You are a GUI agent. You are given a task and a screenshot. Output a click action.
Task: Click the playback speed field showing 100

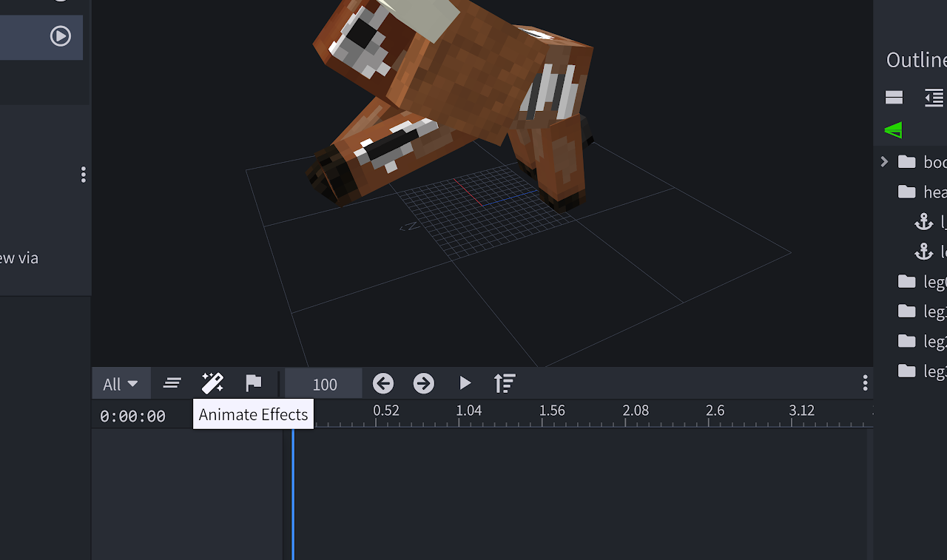click(x=324, y=384)
